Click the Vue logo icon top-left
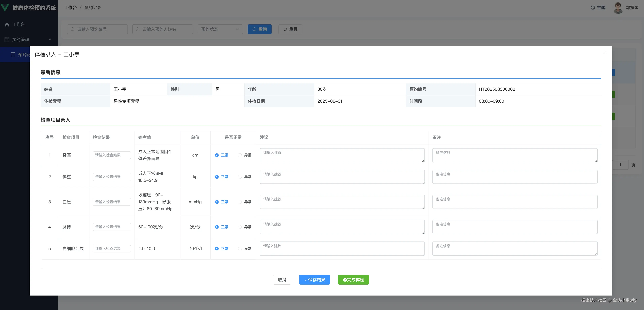The height and width of the screenshot is (310, 644). 5,7
